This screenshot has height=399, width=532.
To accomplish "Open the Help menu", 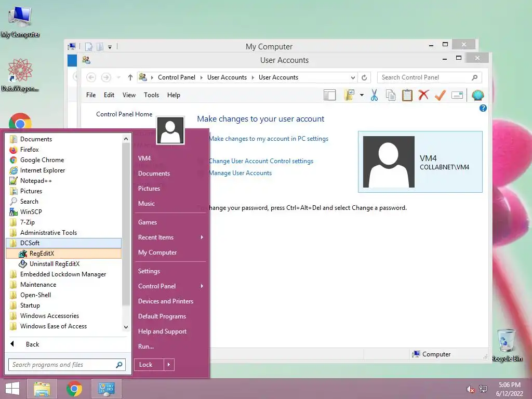I will [x=174, y=96].
